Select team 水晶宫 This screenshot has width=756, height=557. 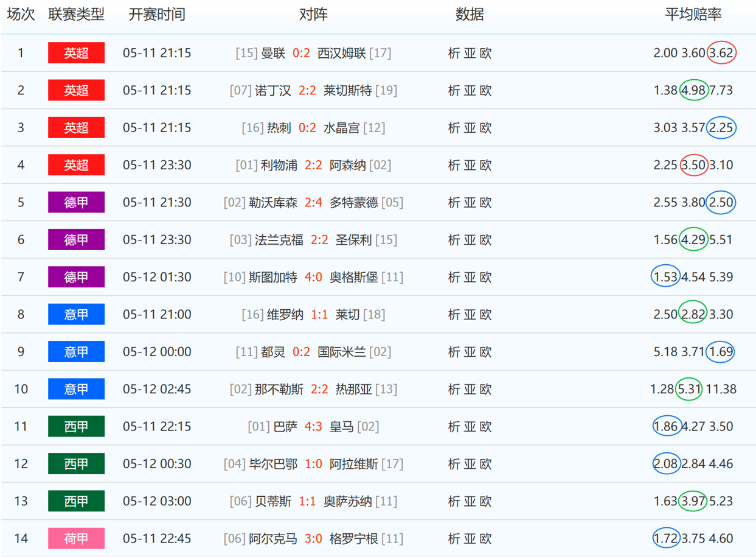coord(342,128)
